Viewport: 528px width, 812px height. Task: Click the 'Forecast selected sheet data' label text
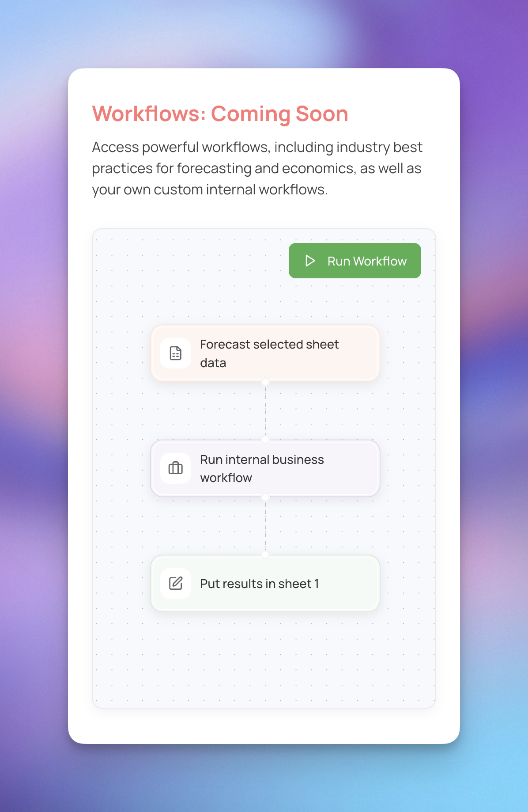coord(269,353)
